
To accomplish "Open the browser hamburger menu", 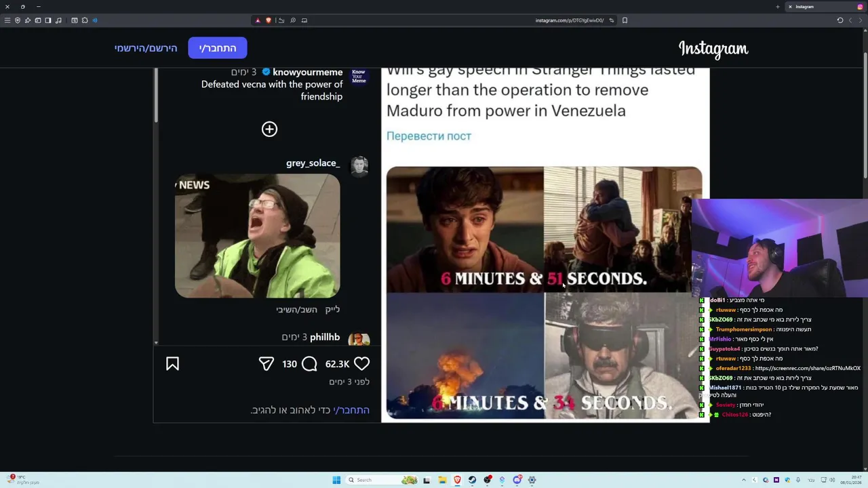I will [x=7, y=20].
